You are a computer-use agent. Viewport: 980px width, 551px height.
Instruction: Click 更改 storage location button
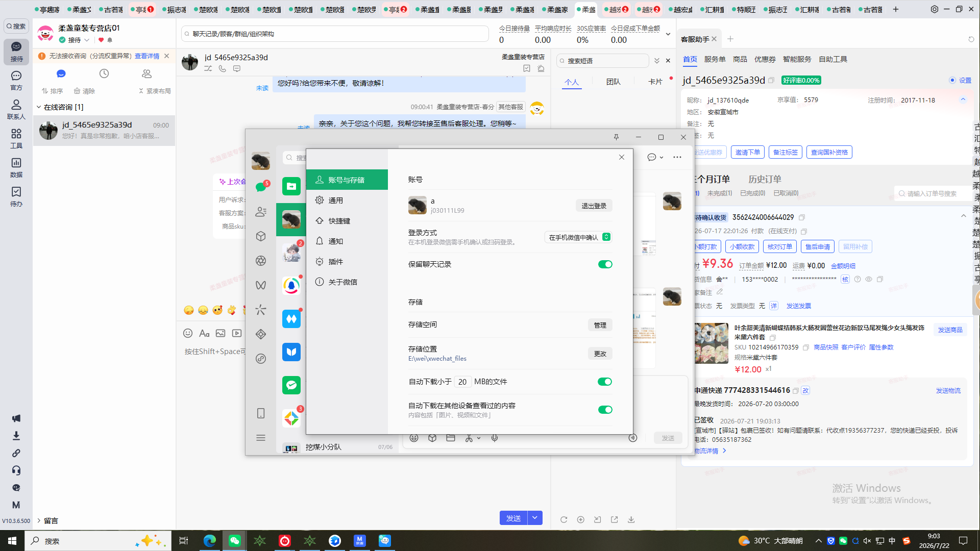600,354
